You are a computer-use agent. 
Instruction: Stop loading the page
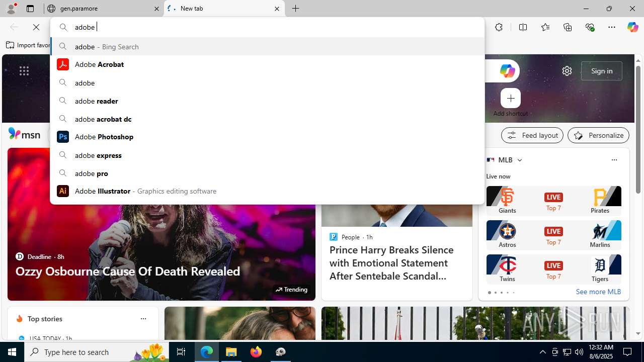click(36, 27)
